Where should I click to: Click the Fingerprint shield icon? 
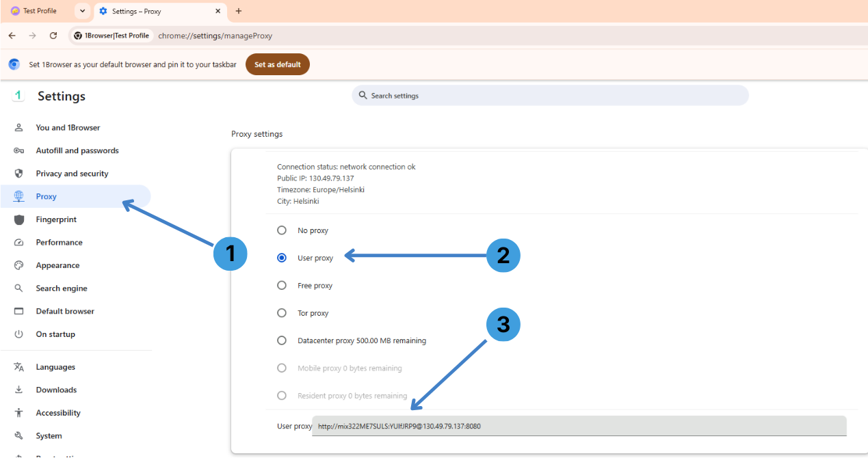coord(19,219)
